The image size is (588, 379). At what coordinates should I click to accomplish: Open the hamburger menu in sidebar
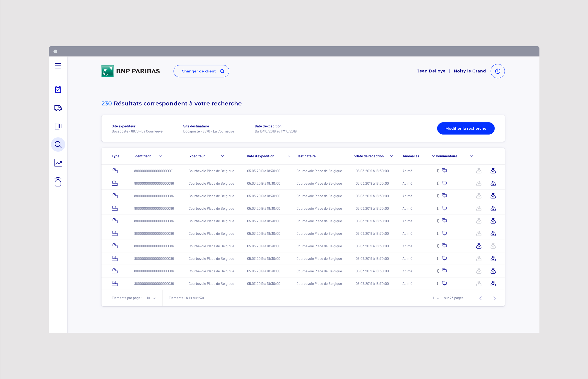coord(58,66)
